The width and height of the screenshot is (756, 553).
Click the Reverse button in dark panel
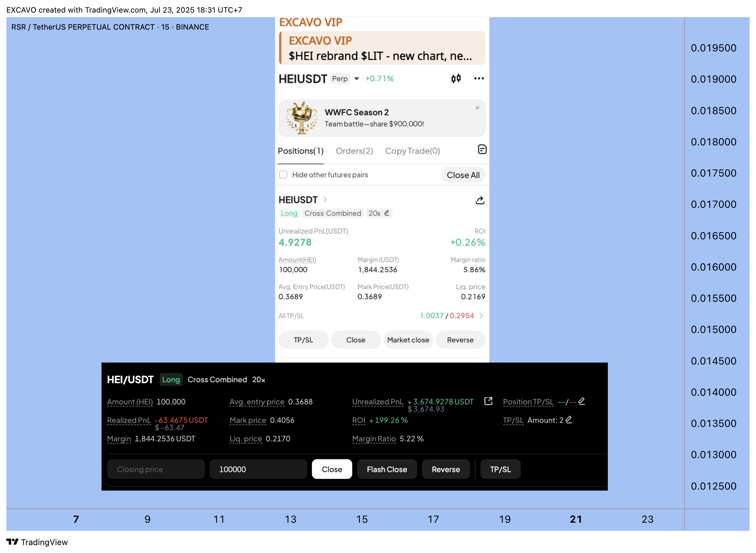pos(446,469)
